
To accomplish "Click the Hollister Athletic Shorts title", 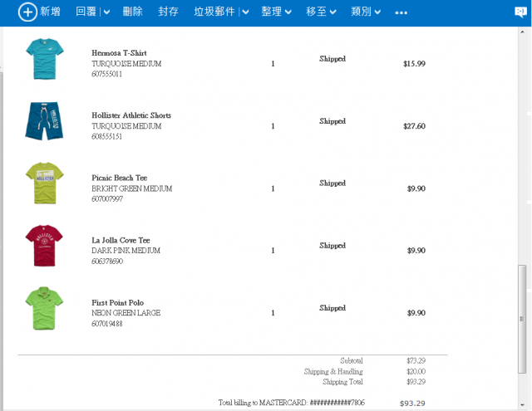I will click(x=131, y=115).
